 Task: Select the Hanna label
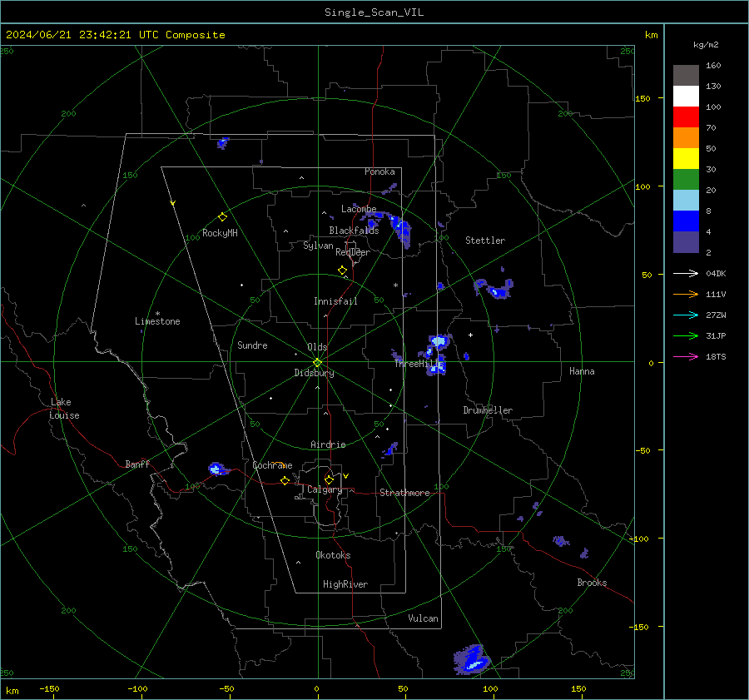pos(582,371)
